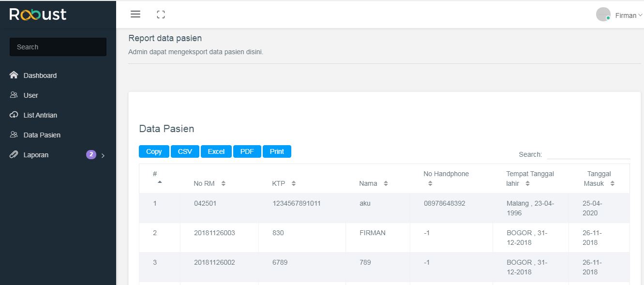The image size is (644, 285).
Task: Open the Firman account dropdown
Action: (x=627, y=15)
